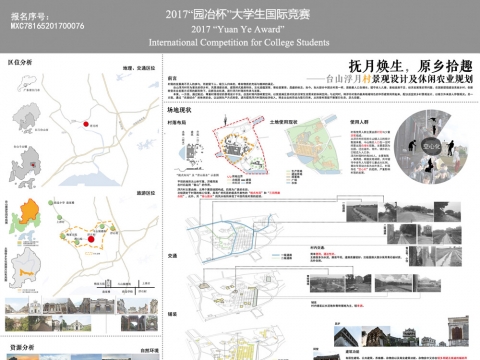Click the registration number MXC78165201700076
Image resolution: width=480 pixels, height=360 pixels.
click(47, 26)
